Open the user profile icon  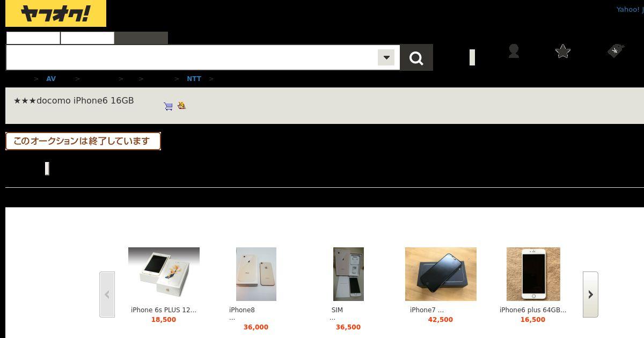[x=514, y=51]
